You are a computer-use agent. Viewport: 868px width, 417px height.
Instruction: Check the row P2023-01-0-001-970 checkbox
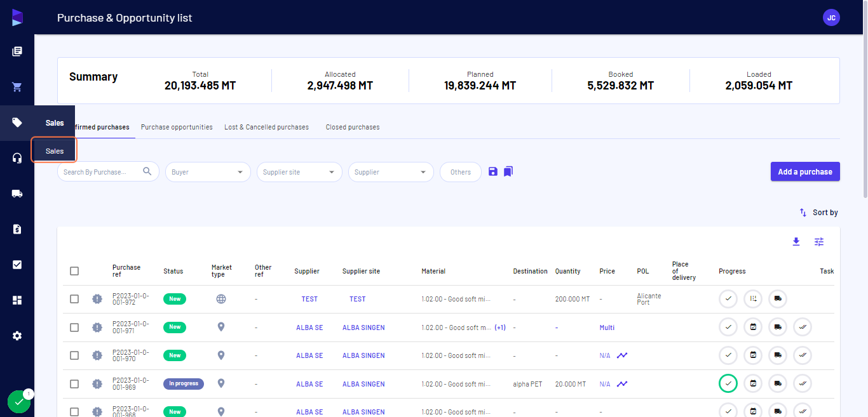coord(74,355)
